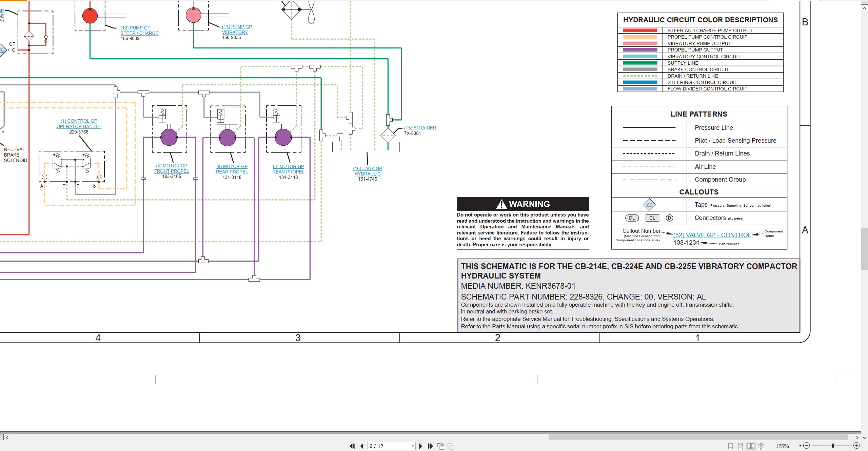868x451 pixels.
Task: Click the vertical scrollbar thumb
Action: 865,249
